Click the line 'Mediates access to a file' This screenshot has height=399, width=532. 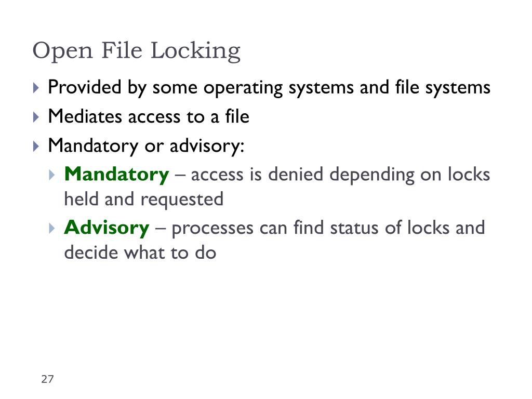coord(149,116)
